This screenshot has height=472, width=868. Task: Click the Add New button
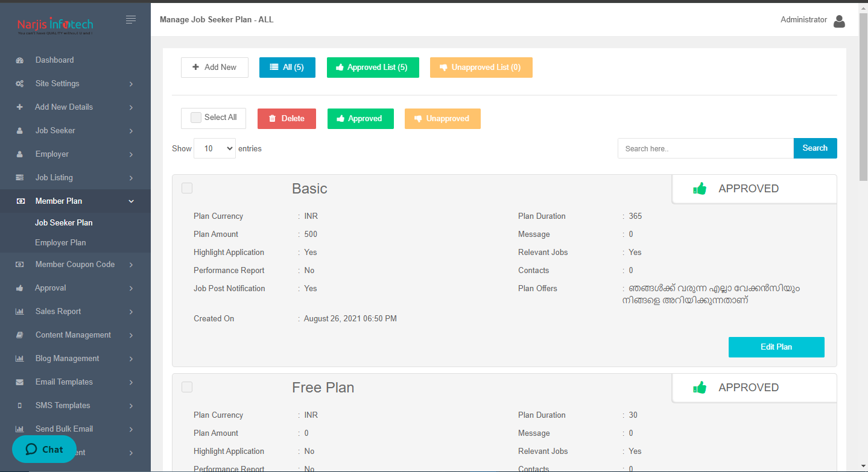click(215, 68)
